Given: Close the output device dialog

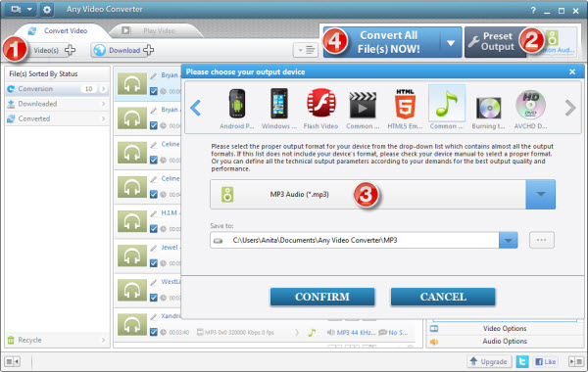Looking at the screenshot, I should [x=572, y=71].
